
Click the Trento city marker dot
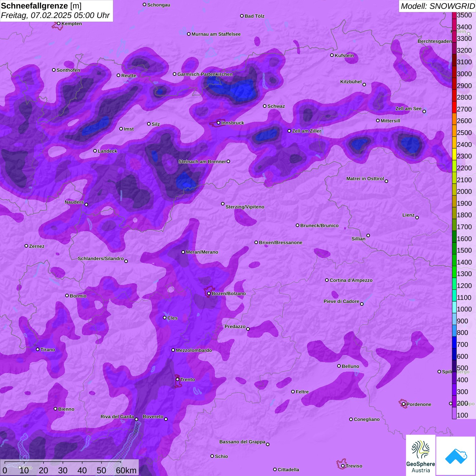click(177, 379)
